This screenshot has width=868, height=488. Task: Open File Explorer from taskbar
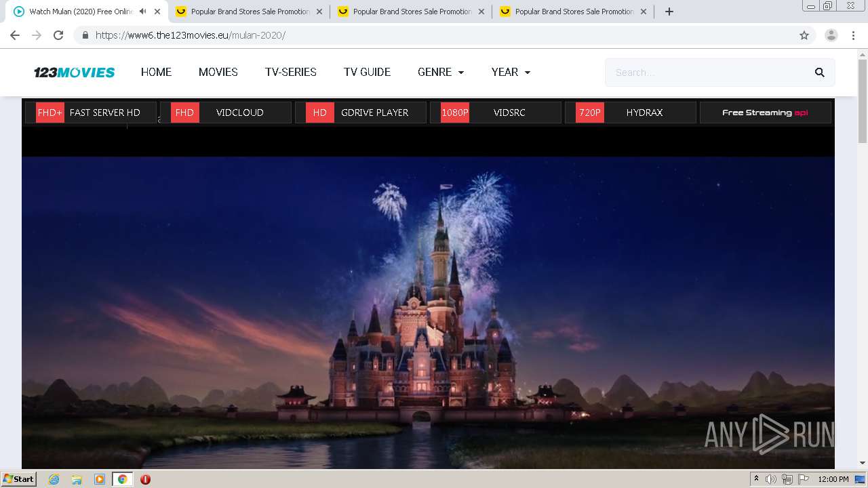coord(77,479)
